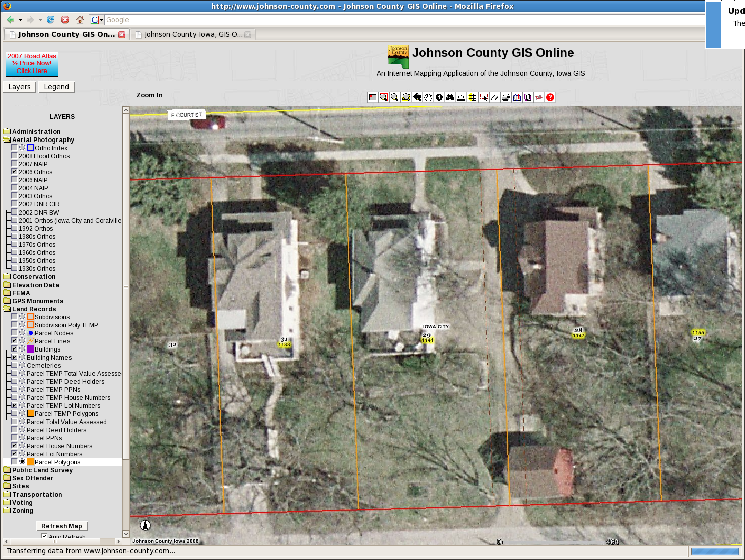Check the Subdivisions layer checkbox
Viewport: 745px width, 560px height.
[x=14, y=317]
